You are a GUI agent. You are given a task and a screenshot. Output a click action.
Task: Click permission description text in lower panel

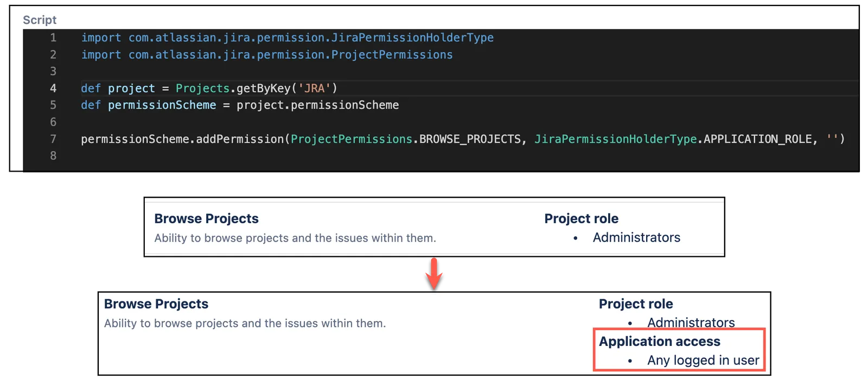pyautogui.click(x=245, y=324)
